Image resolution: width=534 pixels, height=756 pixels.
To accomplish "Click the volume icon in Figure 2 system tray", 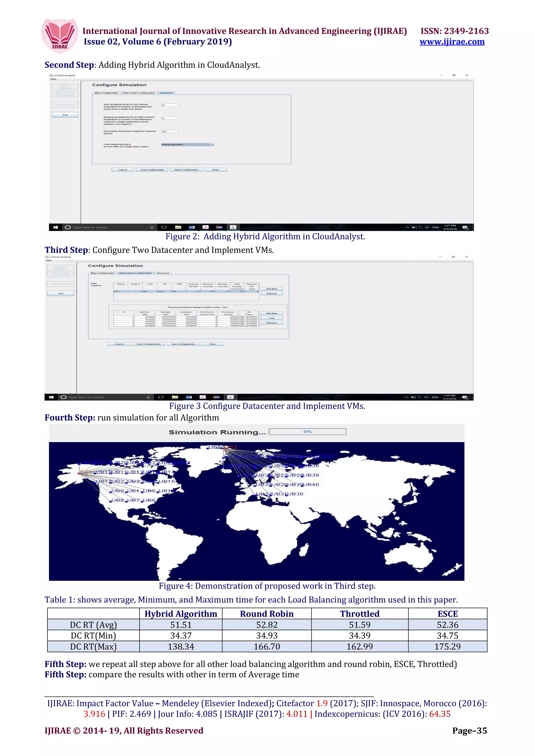I will (x=427, y=227).
